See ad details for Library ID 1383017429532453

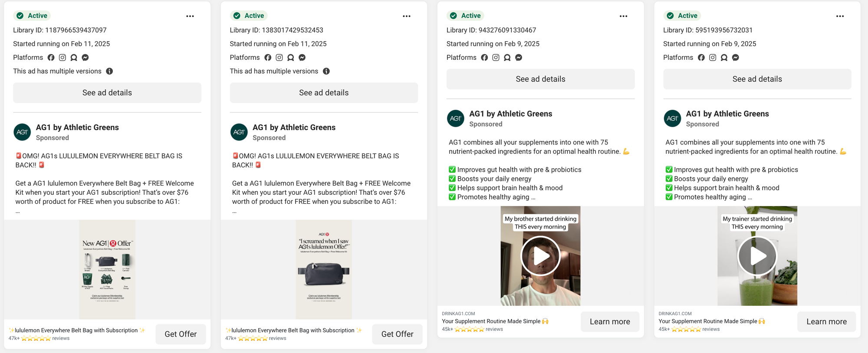tap(324, 93)
